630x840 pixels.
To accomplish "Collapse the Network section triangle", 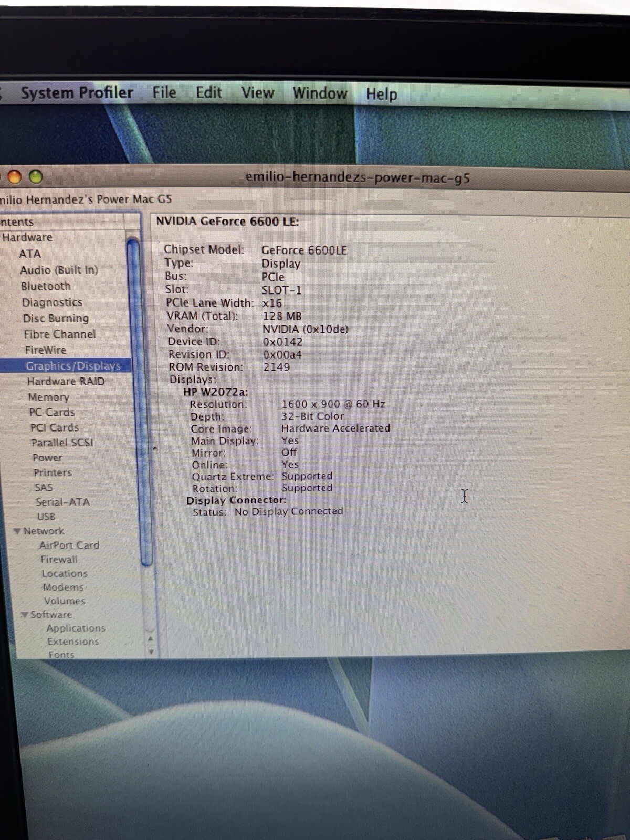I will click(18, 531).
